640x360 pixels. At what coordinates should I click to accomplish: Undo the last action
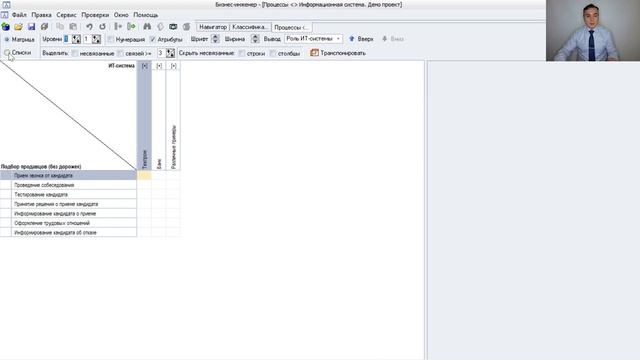[89, 27]
